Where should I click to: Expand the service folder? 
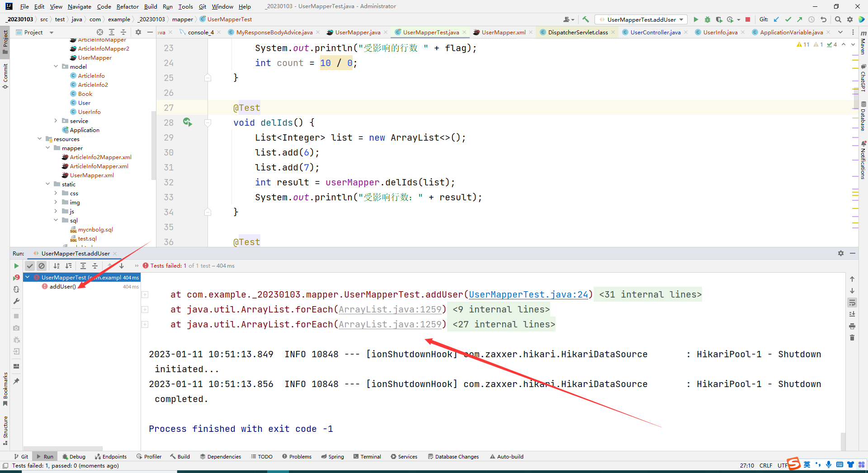[56, 121]
